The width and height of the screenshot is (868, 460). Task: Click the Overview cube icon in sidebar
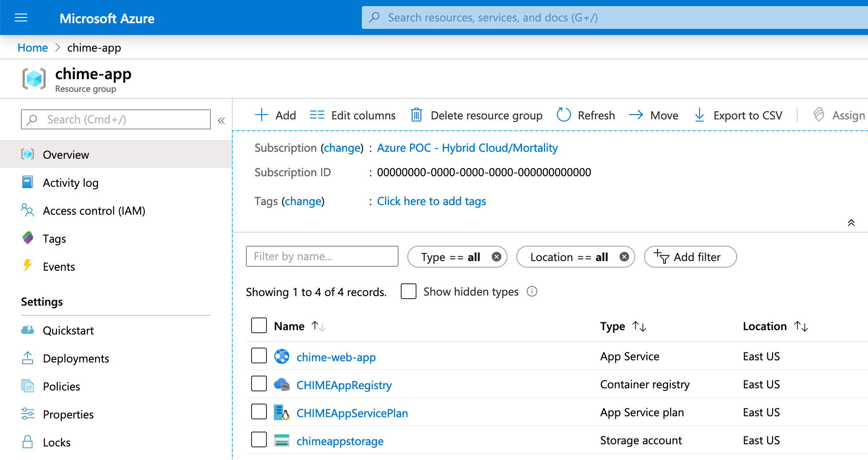pos(28,154)
